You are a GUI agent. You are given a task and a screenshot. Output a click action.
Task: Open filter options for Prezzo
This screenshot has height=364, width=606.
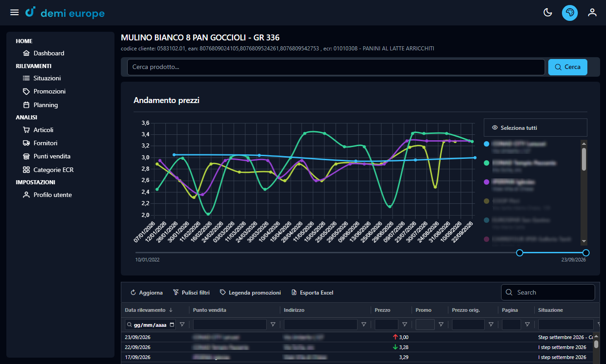pyautogui.click(x=405, y=325)
